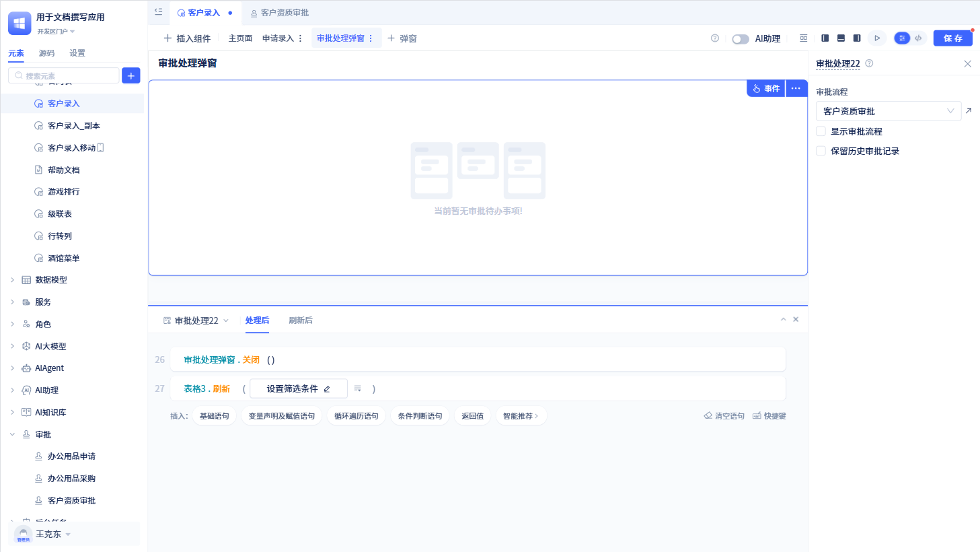Screen dimensions: 980x552
Task: Open help icon beside AI助理 toggle
Action: coord(715,38)
